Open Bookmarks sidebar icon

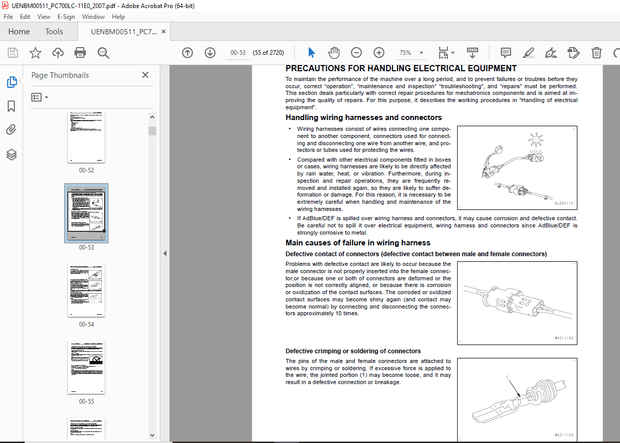(x=11, y=106)
